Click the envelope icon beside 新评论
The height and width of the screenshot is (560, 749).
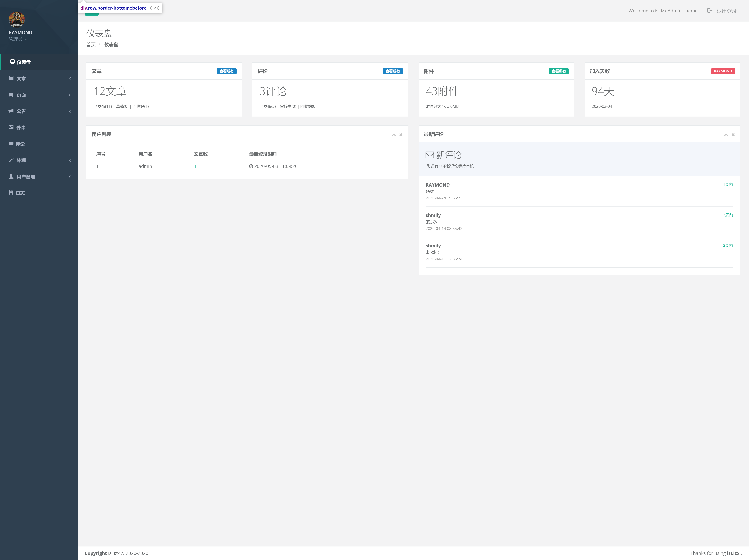pos(430,155)
